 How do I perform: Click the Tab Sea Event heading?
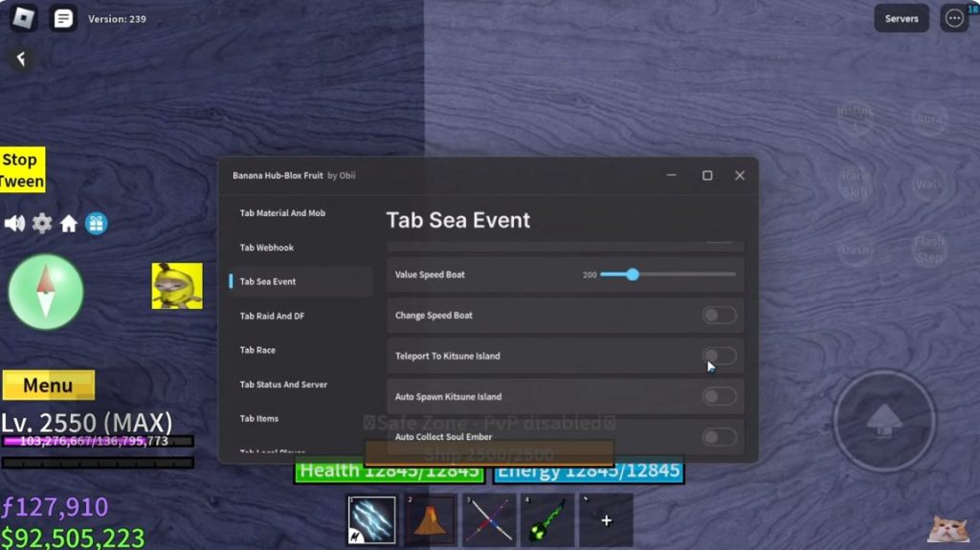458,220
